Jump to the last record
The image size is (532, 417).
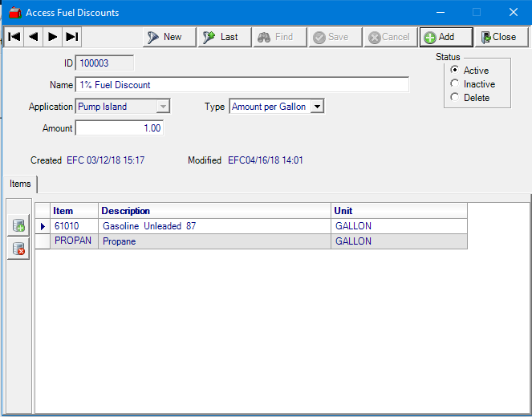pos(71,37)
